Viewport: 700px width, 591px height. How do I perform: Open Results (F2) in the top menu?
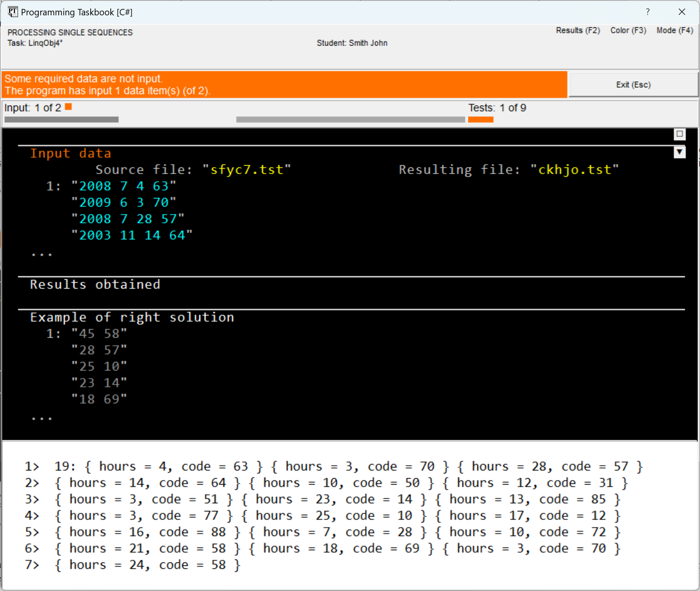[x=578, y=30]
